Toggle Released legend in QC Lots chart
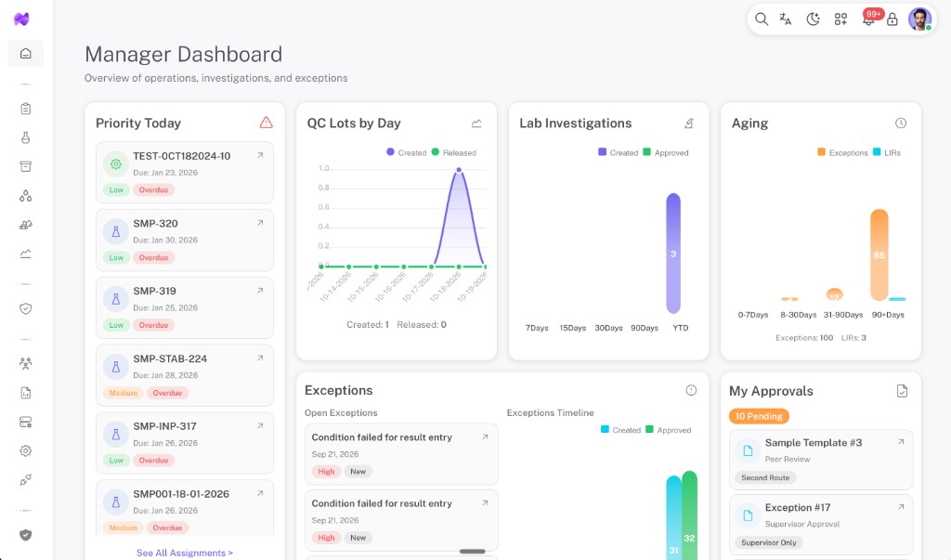The width and height of the screenshot is (951, 560). tap(453, 152)
